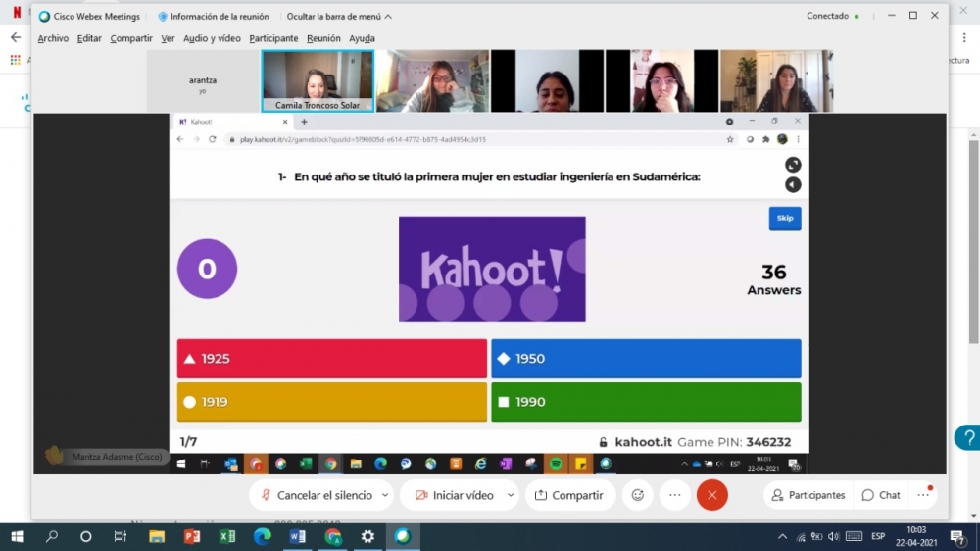Click the ESP language indicator

878,536
